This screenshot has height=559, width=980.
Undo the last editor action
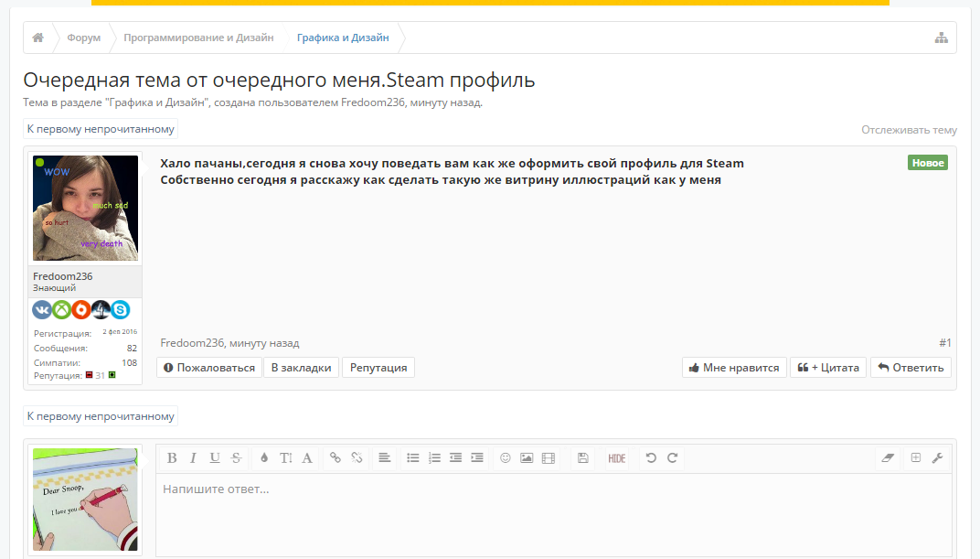coord(651,458)
